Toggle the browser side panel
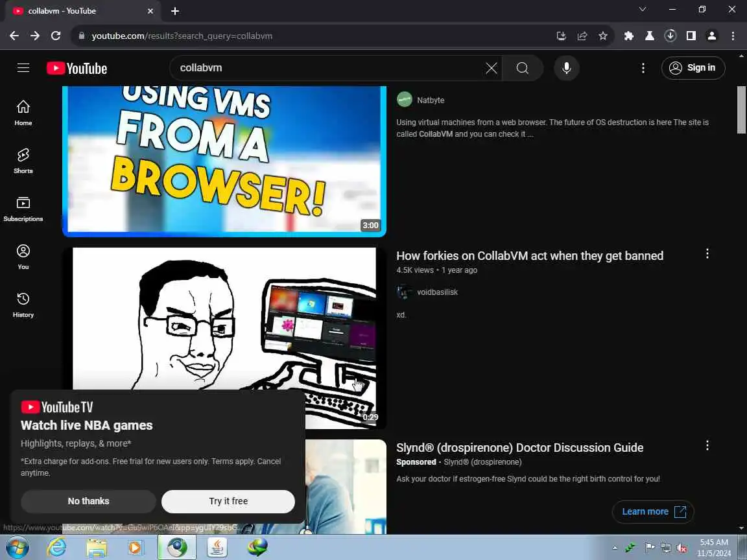This screenshot has width=747, height=560. (x=691, y=36)
